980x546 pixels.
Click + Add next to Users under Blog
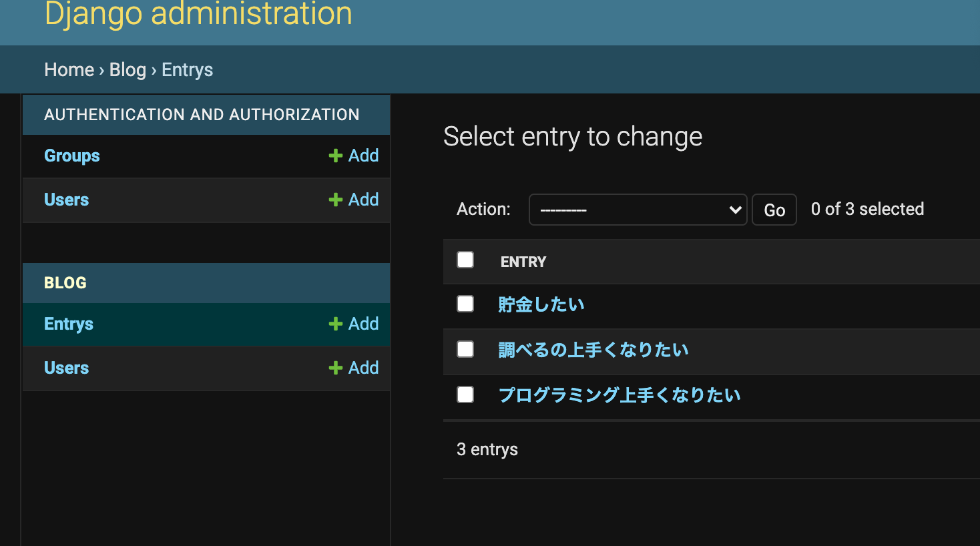354,368
